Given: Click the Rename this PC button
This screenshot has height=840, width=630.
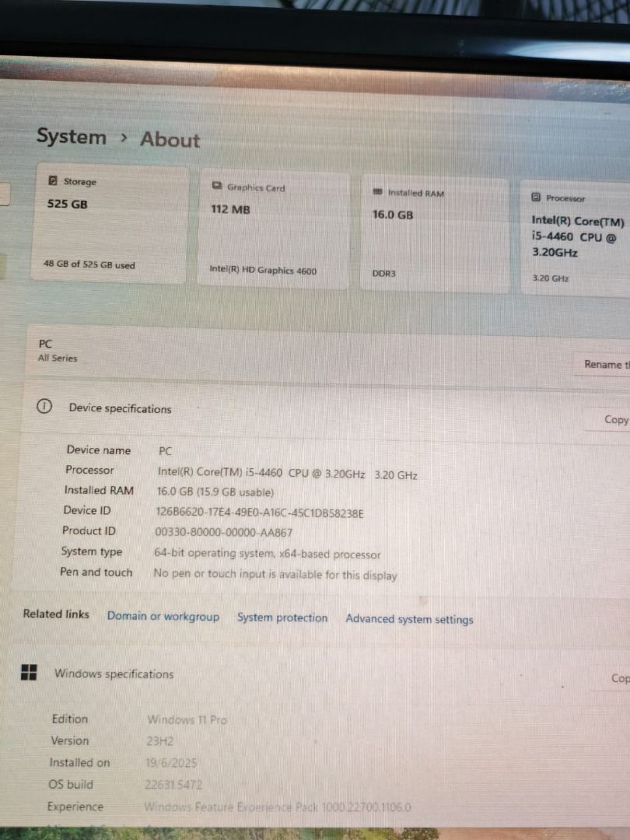Looking at the screenshot, I should coord(603,364).
